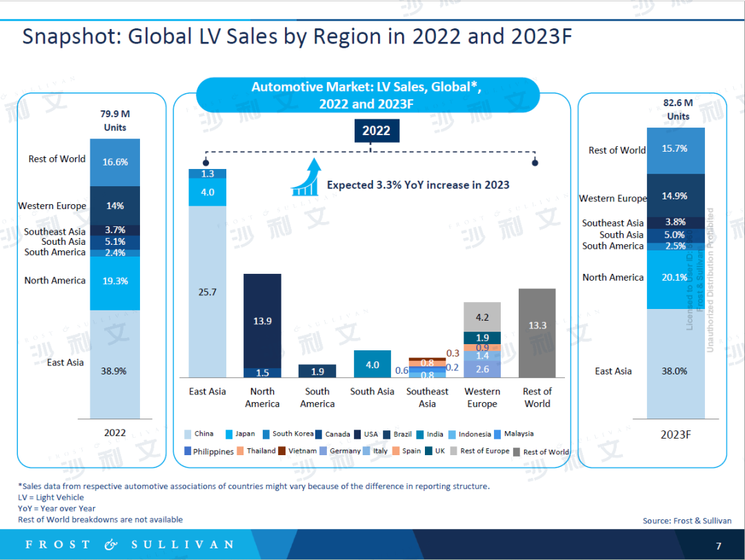Image resolution: width=745 pixels, height=560 pixels.
Task: Click the growth arrow chart icon
Action: point(306,177)
